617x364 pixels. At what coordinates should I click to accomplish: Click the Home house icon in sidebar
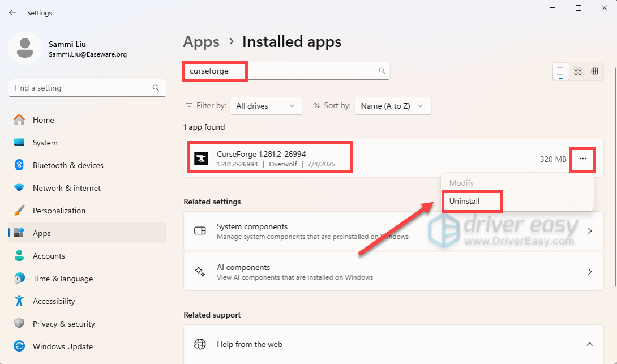coord(19,119)
